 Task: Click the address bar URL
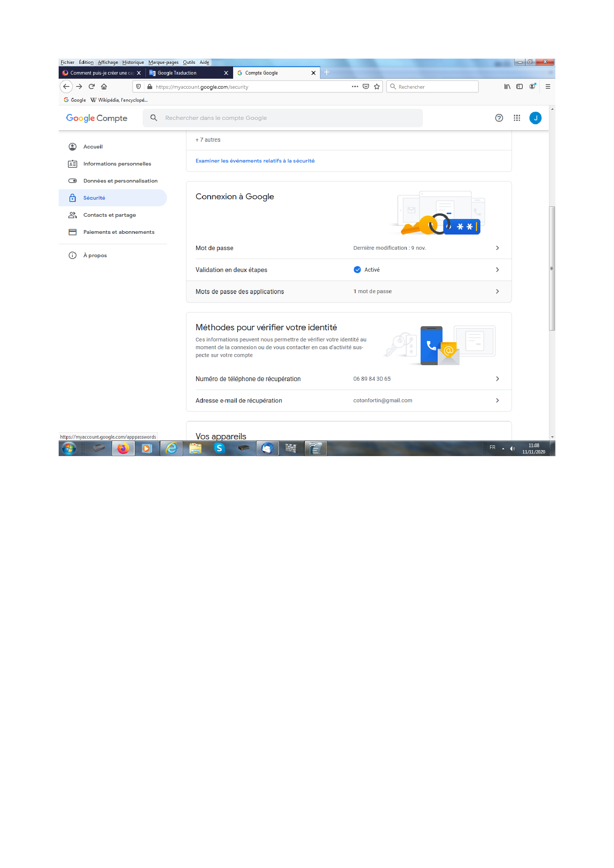click(x=202, y=87)
